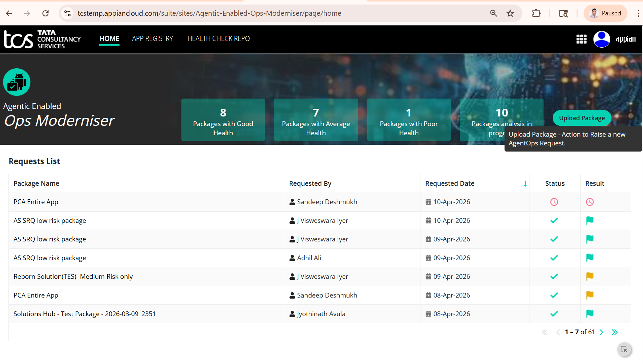The image size is (643, 364).
Task: Sort by Status column header
Action: pos(555,183)
